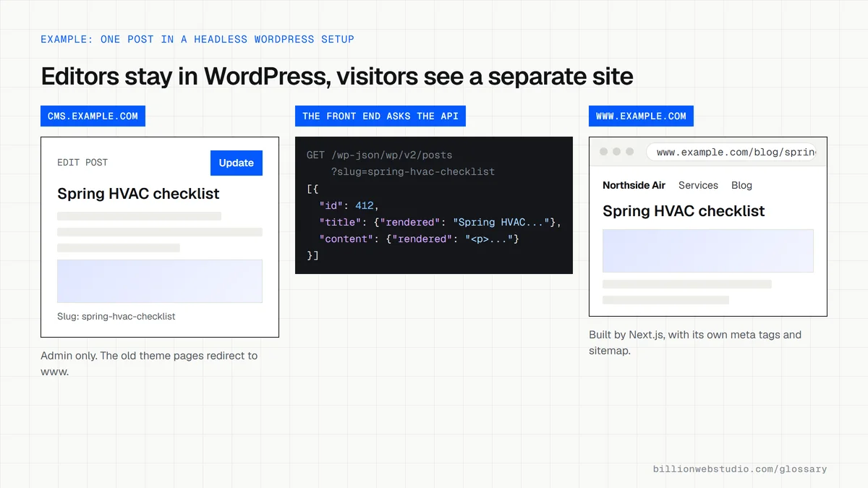The image size is (868, 488).
Task: Click the THE FRONT END ASKS THE API label
Action: (x=380, y=116)
